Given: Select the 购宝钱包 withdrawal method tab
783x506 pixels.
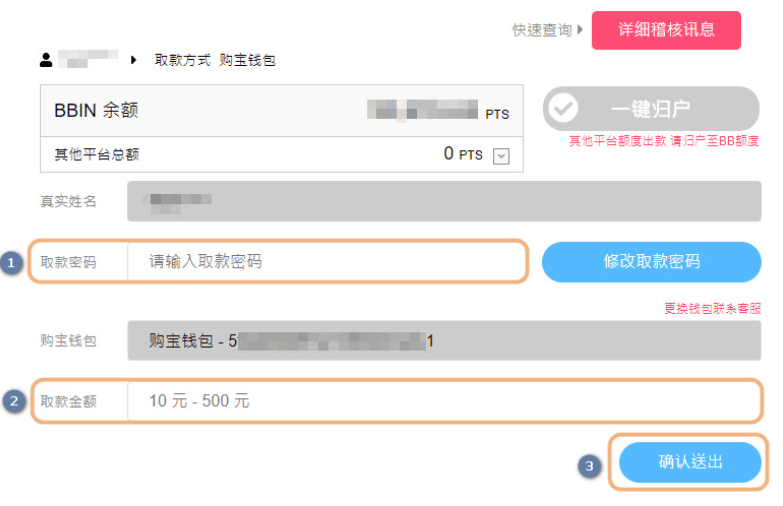Looking at the screenshot, I should 247,60.
